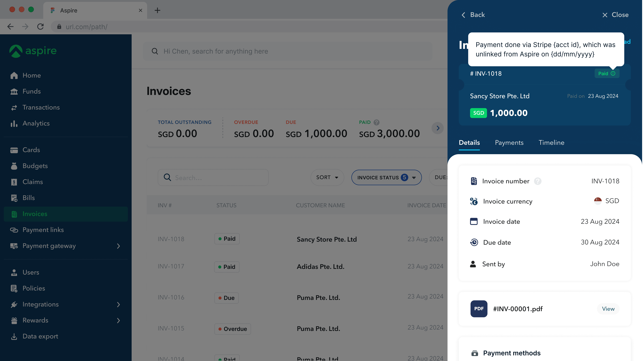
Task: Open Home from the sidebar
Action: [x=31, y=75]
